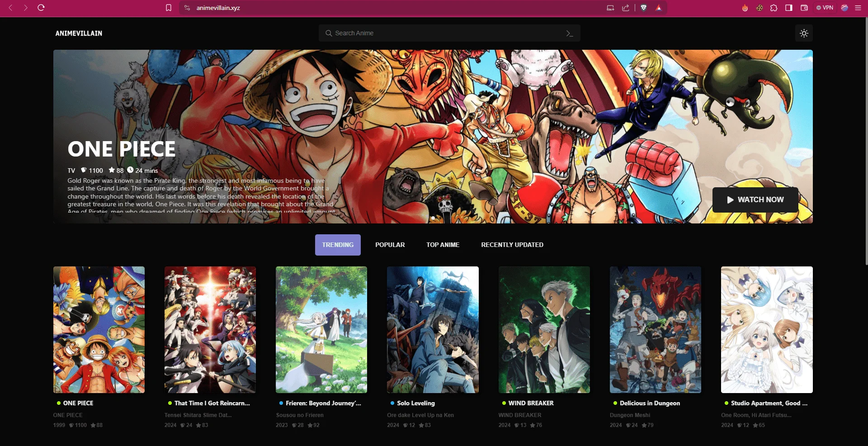Focus the Search Anime input field
Image resolution: width=868 pixels, height=446 pixels.
click(449, 33)
